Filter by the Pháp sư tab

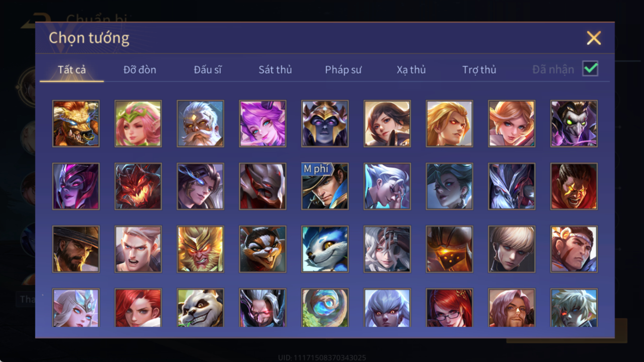(343, 70)
